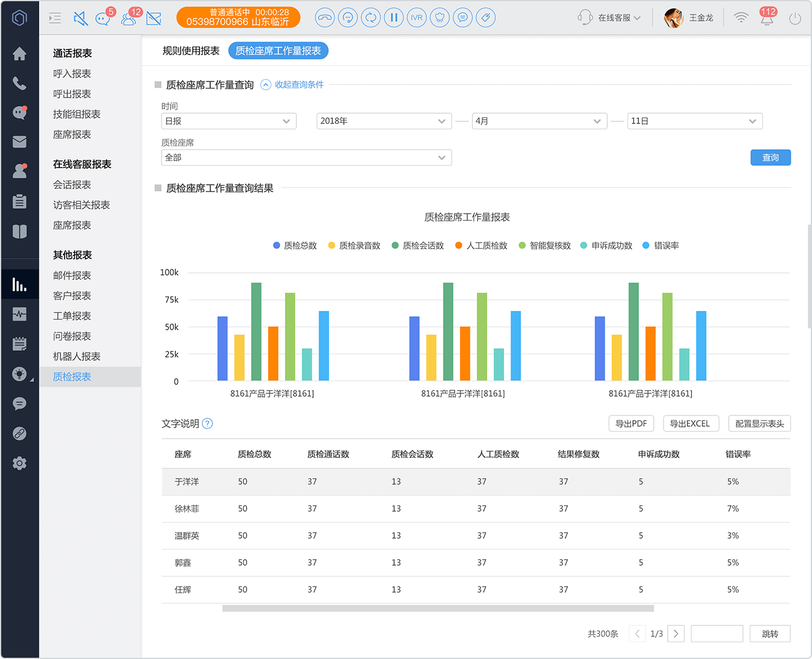This screenshot has height=659, width=812.
Task: Click the horizontal table scrollbar
Action: (x=438, y=608)
